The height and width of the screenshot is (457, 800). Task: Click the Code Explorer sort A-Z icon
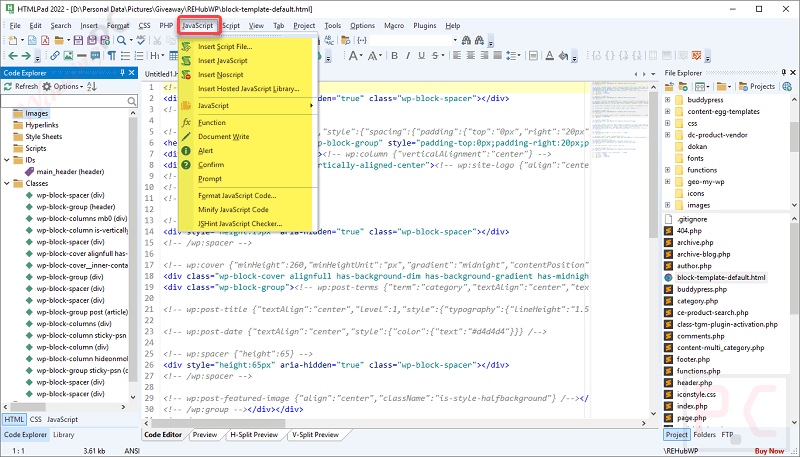[92, 86]
